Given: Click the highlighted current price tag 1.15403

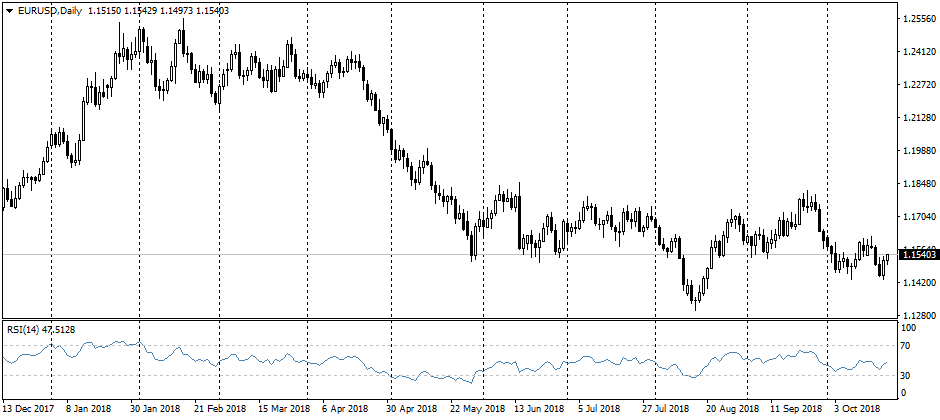Looking at the screenshot, I should click(917, 256).
